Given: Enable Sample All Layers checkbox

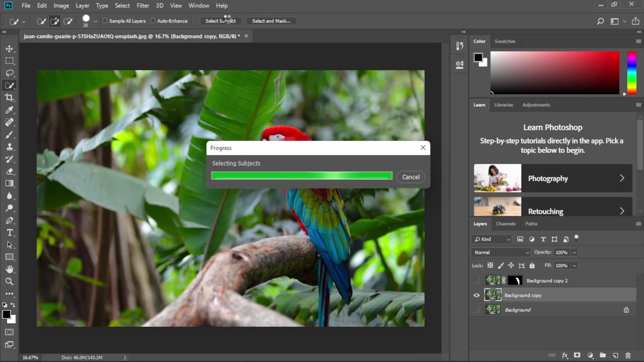Looking at the screenshot, I should tap(105, 21).
